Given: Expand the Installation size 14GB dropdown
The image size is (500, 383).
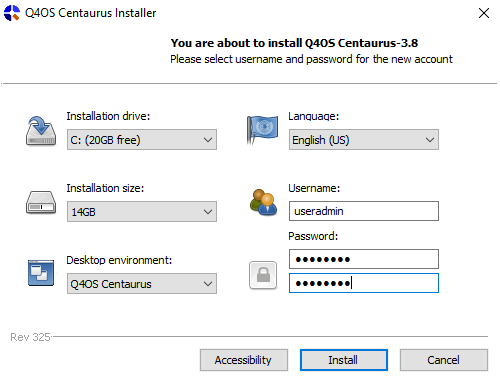Looking at the screenshot, I should point(142,212).
